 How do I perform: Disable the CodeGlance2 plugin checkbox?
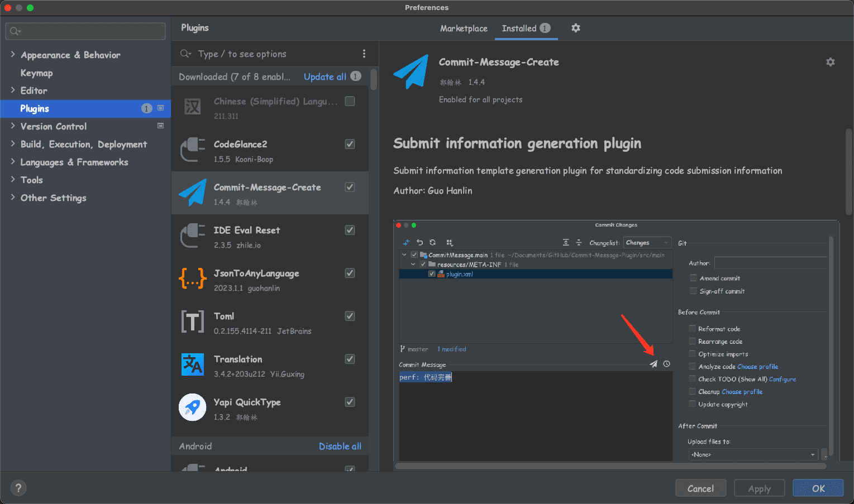[x=350, y=144]
